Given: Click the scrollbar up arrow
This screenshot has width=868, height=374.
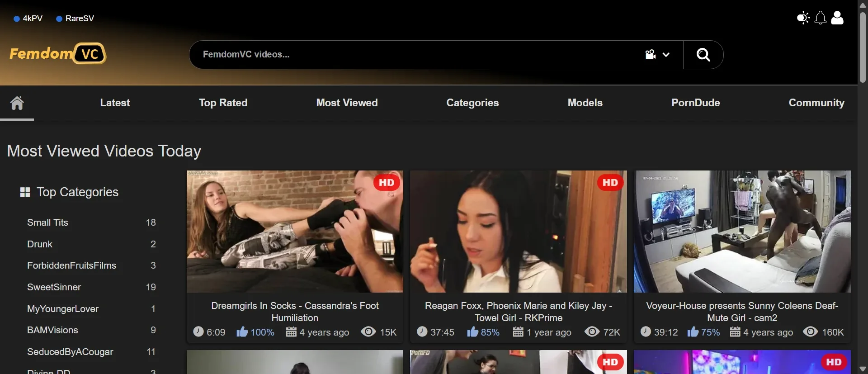Looking at the screenshot, I should [x=863, y=5].
